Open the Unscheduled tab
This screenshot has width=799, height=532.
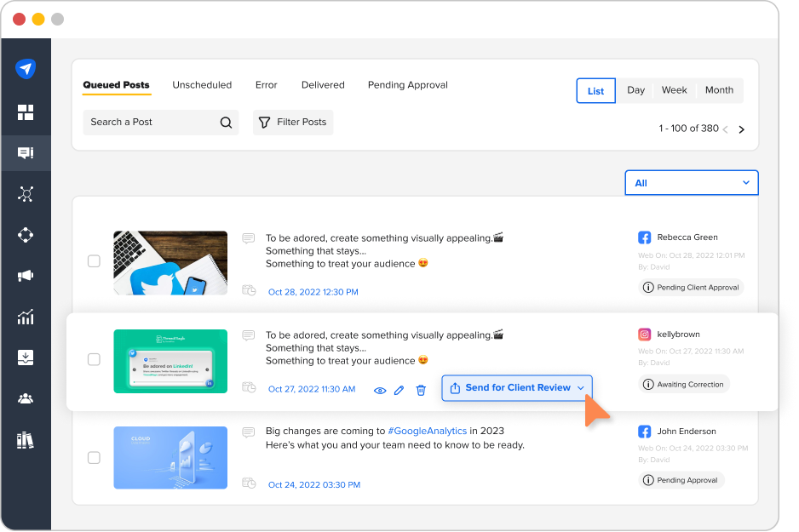tap(202, 85)
